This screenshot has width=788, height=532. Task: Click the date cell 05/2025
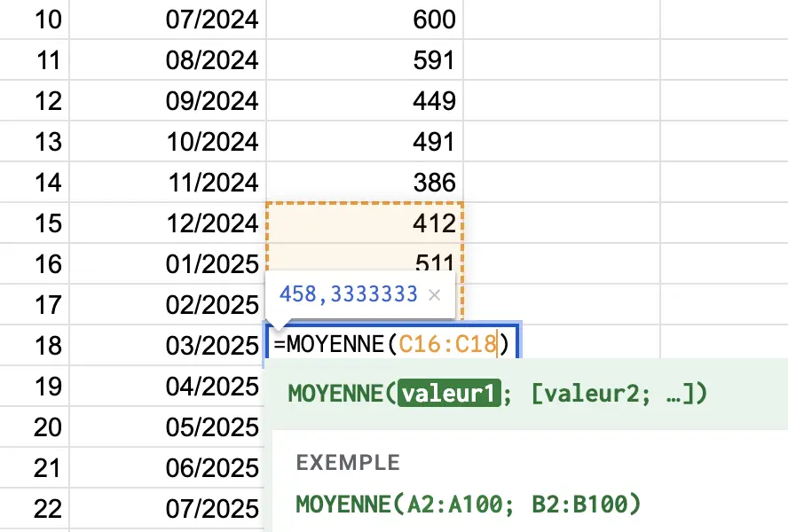(x=168, y=426)
